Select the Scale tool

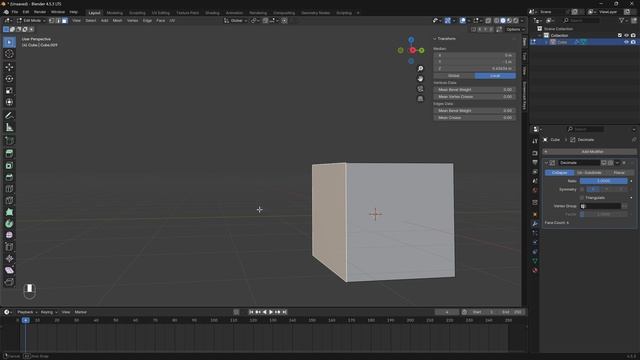pyautogui.click(x=9, y=91)
